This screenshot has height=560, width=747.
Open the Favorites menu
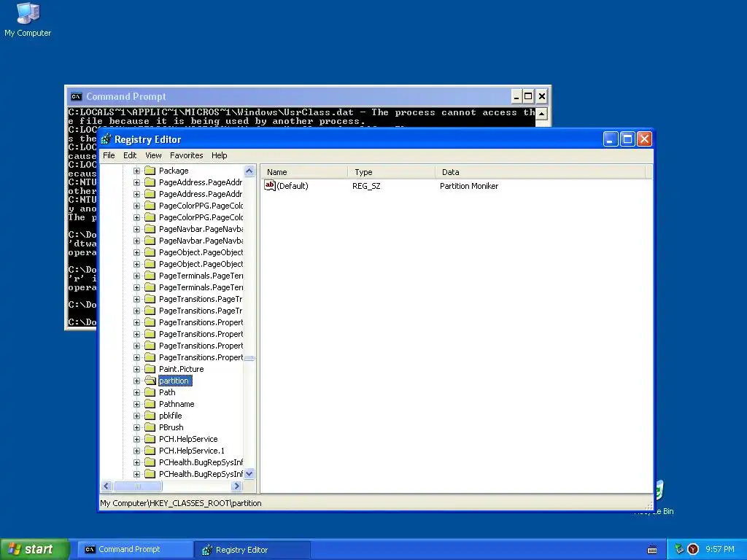(186, 155)
